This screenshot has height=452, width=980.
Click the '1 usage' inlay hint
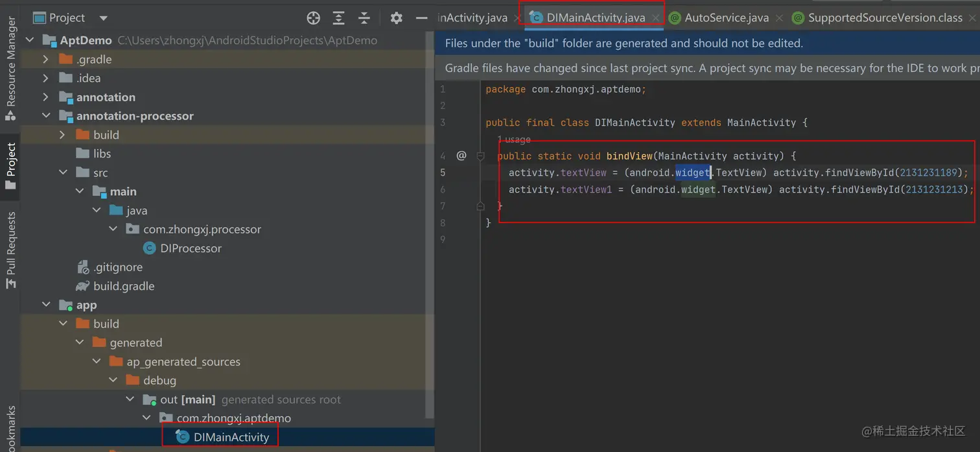pyautogui.click(x=514, y=139)
